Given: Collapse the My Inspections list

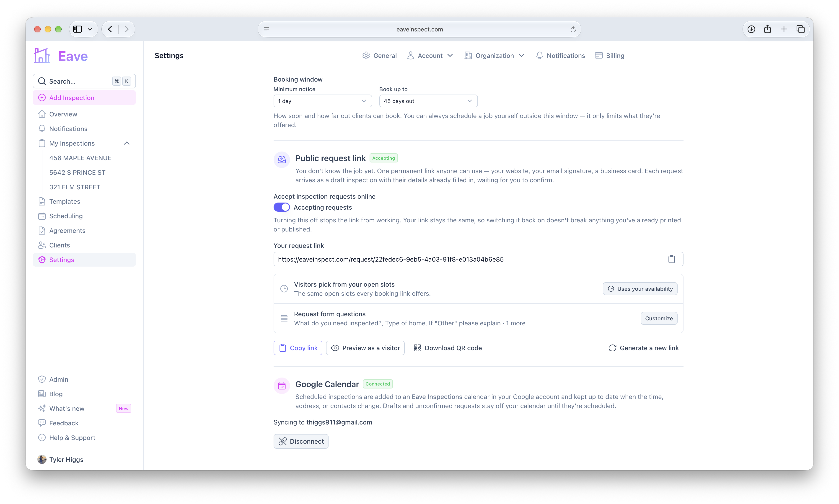Looking at the screenshot, I should point(127,143).
